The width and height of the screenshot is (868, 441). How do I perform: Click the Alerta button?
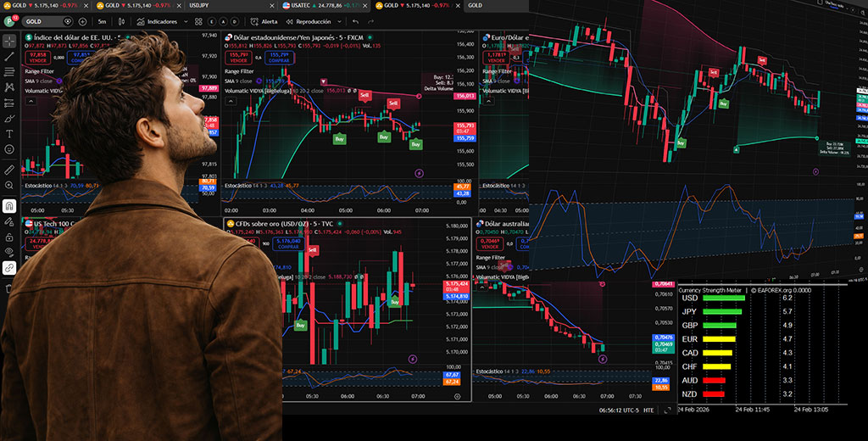coord(264,21)
